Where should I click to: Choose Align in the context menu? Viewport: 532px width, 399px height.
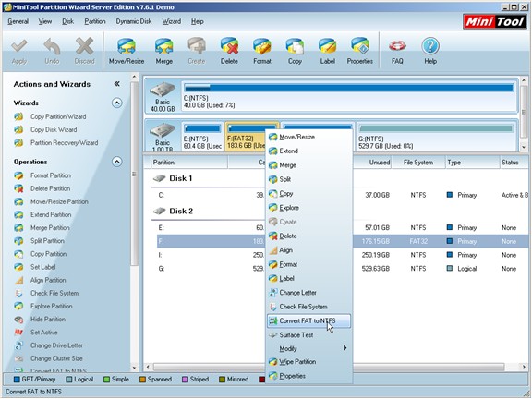coord(308,250)
